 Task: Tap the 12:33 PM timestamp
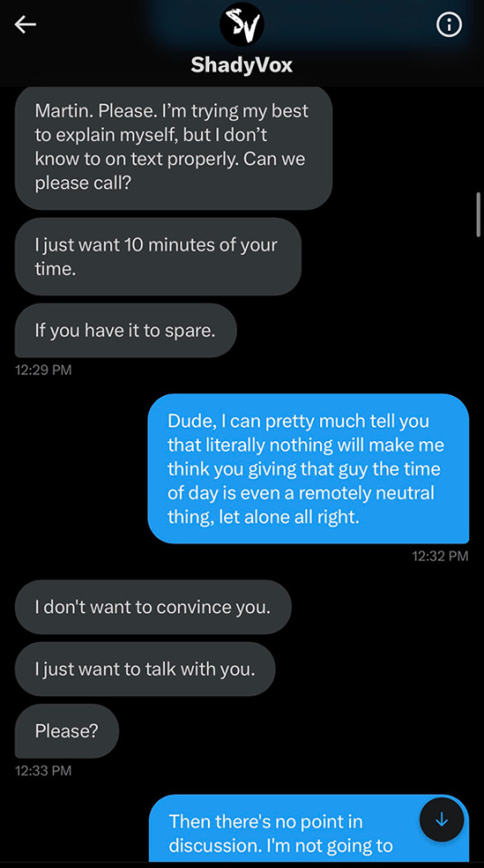click(x=43, y=770)
